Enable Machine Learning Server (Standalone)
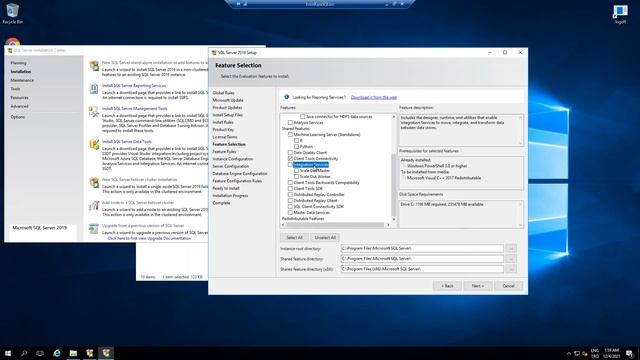 pyautogui.click(x=290, y=134)
